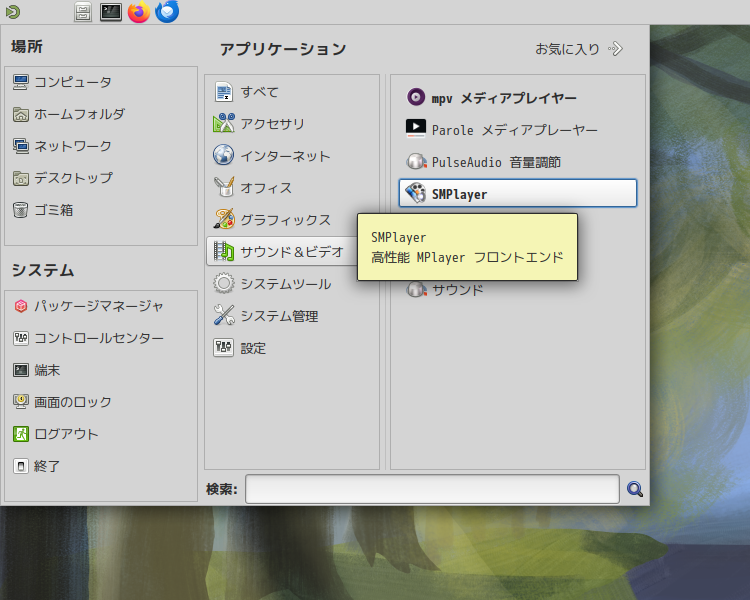Click the Parole media player icon
Viewport: 750px width, 600px height.
coord(416,129)
